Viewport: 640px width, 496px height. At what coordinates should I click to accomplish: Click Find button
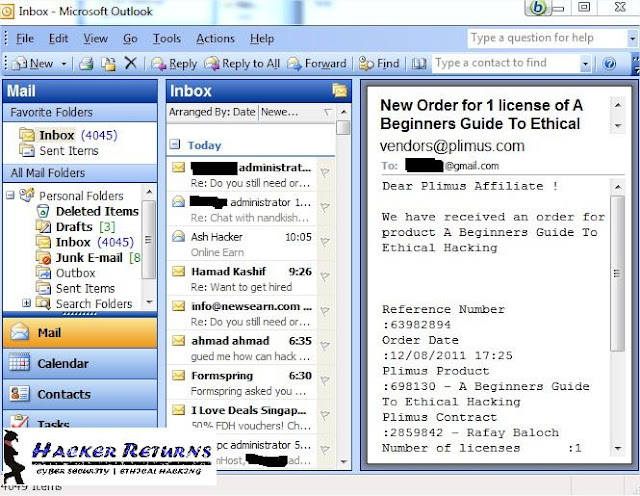(379, 64)
